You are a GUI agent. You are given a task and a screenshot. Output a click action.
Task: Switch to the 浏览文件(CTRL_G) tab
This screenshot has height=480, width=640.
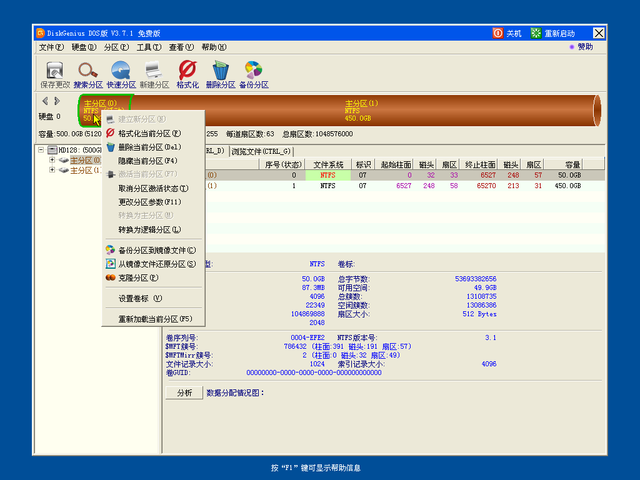tap(261, 151)
